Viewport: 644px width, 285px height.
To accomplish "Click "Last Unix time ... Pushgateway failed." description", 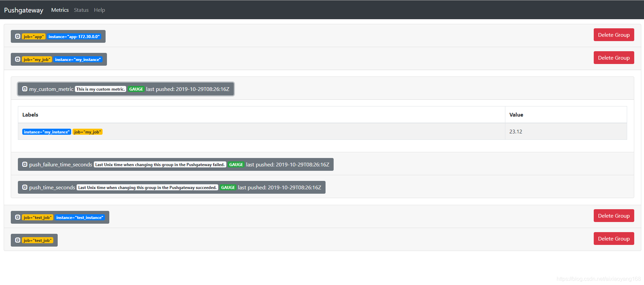I will (x=160, y=165).
